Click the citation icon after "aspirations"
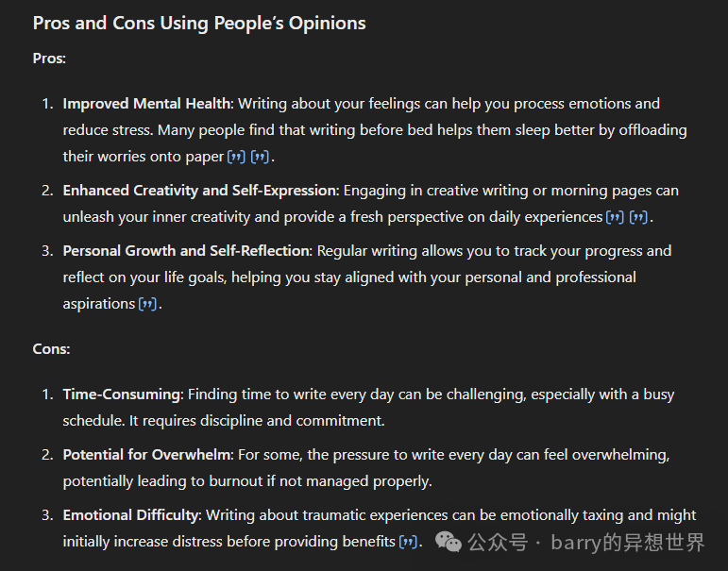The image size is (728, 571). click(147, 304)
